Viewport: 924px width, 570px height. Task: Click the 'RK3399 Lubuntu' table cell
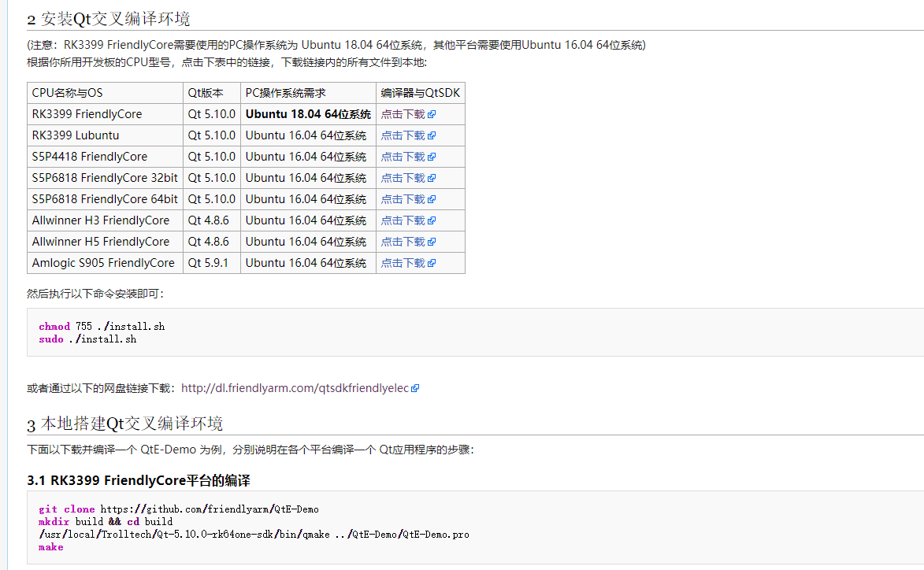(105, 135)
